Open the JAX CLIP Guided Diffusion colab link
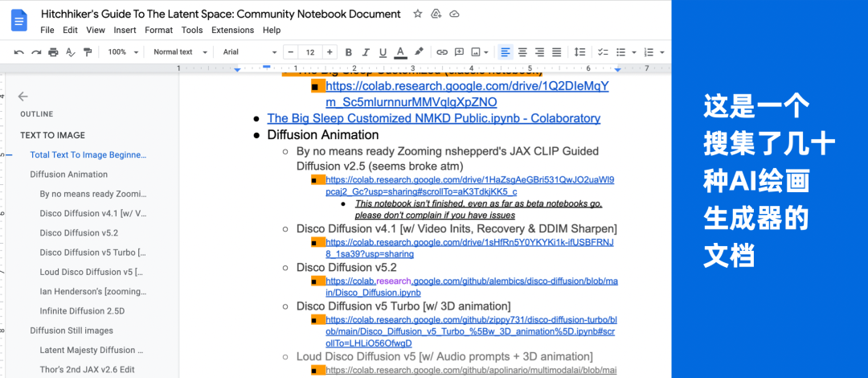Viewport: 868px width, 378px height. tap(470, 186)
